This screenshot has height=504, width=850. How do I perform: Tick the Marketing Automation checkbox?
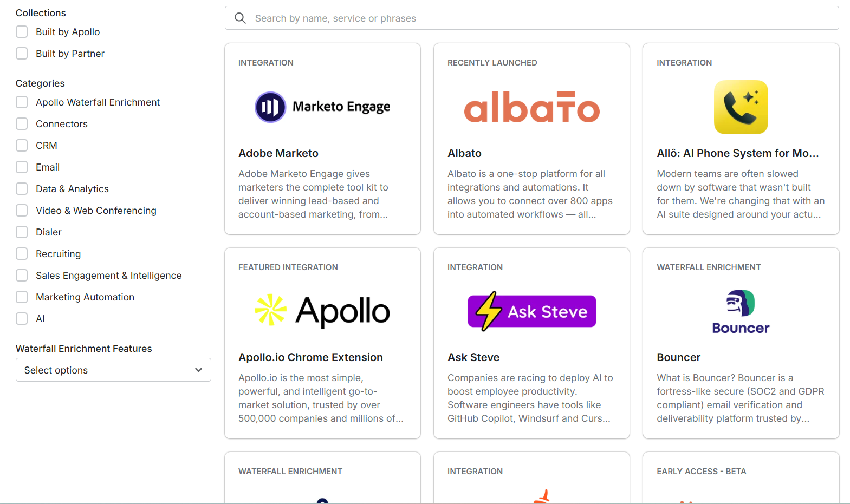point(22,297)
